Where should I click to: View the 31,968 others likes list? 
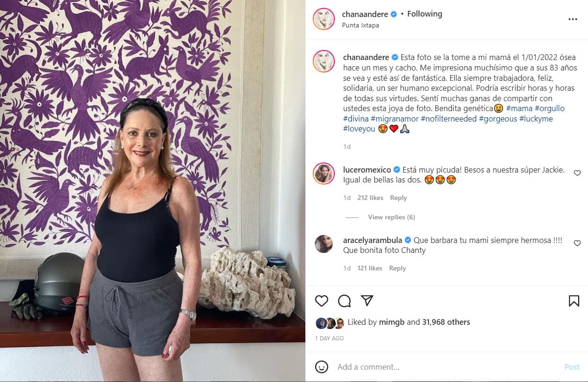click(x=446, y=322)
